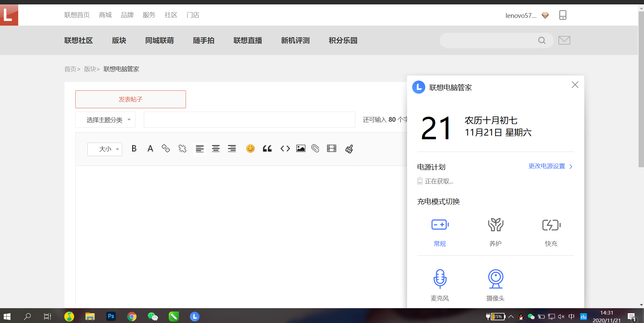This screenshot has height=323, width=644.
Task: Open the 选择主题分类 dropdown
Action: (x=105, y=120)
